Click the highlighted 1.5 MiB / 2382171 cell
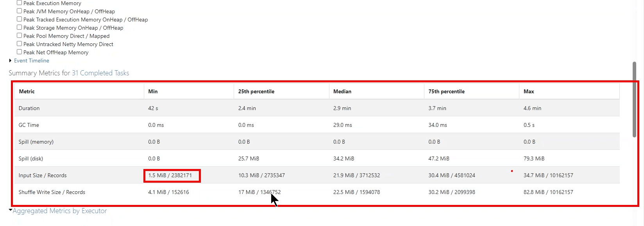 coord(170,175)
